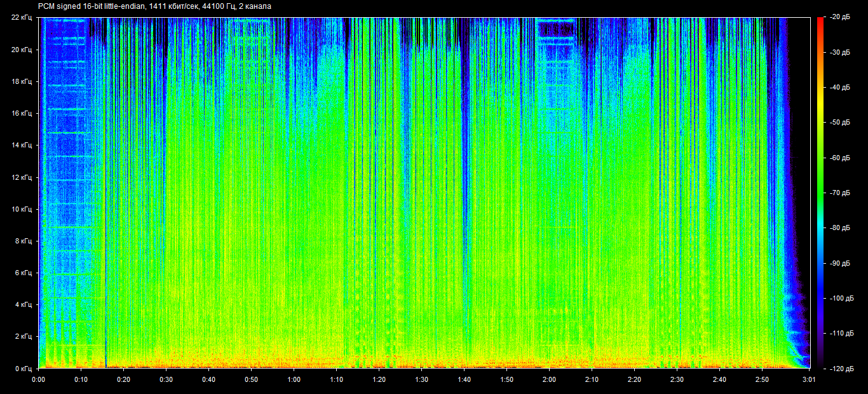Click the 3:01 end time label
The width and height of the screenshot is (868, 394).
809,379
